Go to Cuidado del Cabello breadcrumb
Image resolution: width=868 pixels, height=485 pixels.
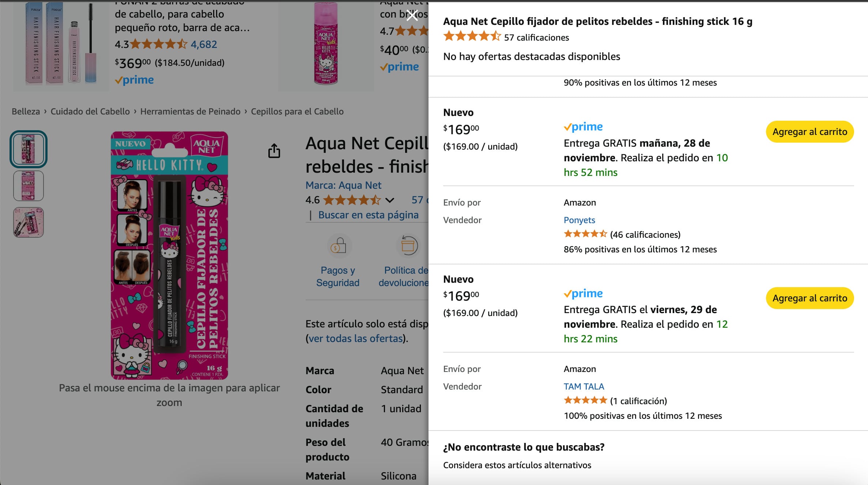click(x=90, y=112)
